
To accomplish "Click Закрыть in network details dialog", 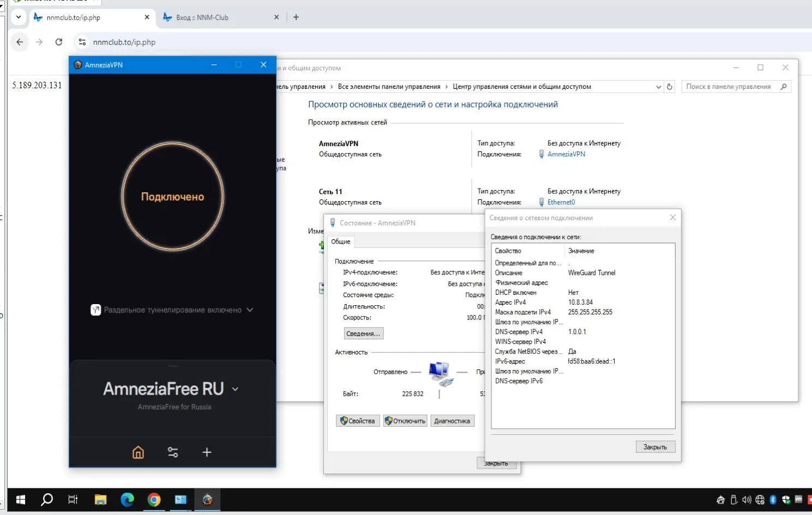I will [x=655, y=447].
